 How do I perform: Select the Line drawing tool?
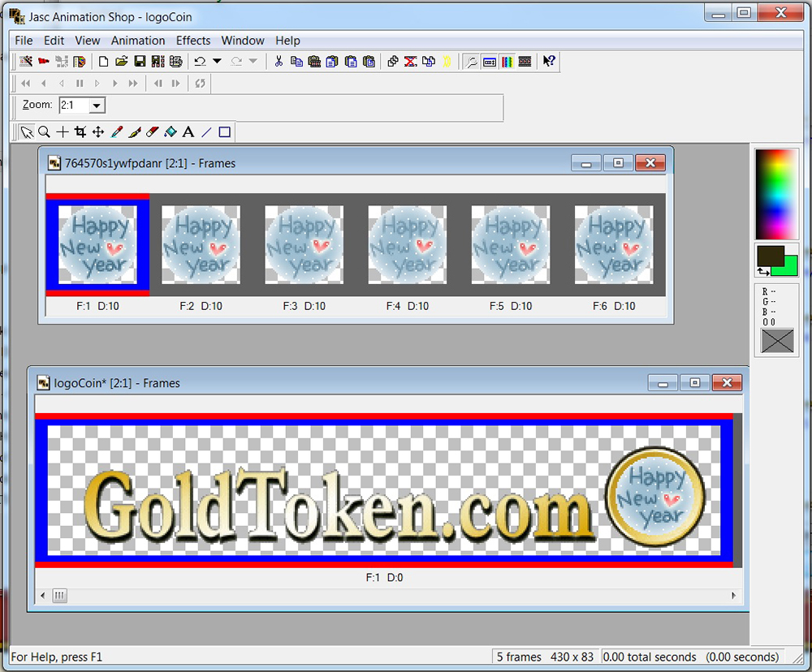(206, 132)
